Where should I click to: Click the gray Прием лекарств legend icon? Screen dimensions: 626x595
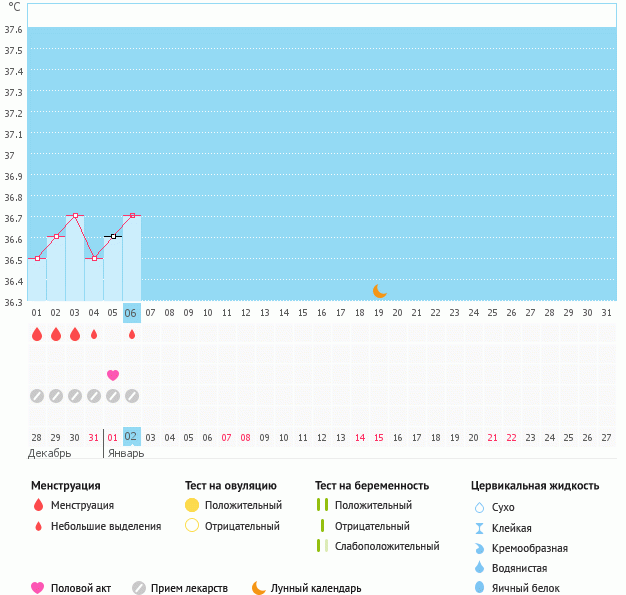pos(139,588)
